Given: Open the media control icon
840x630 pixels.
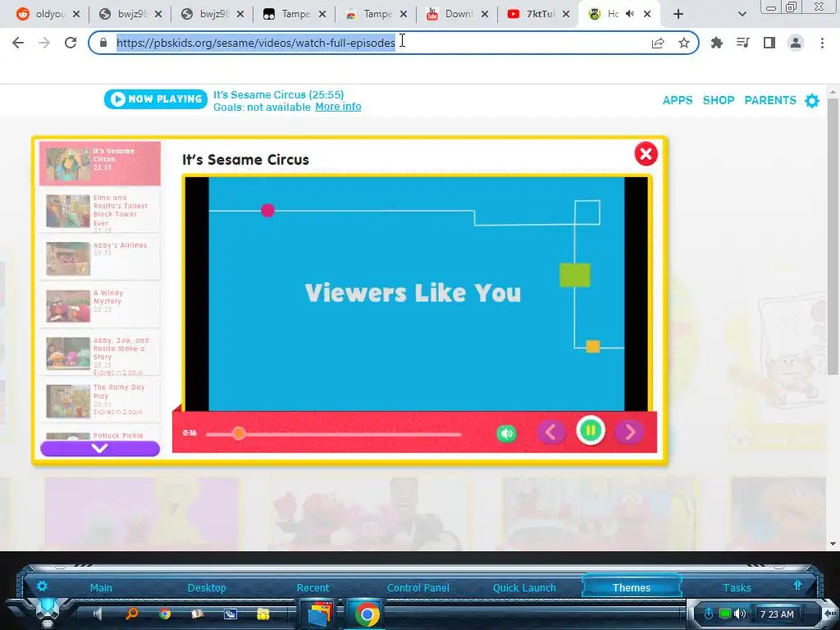Looking at the screenshot, I should click(x=743, y=43).
